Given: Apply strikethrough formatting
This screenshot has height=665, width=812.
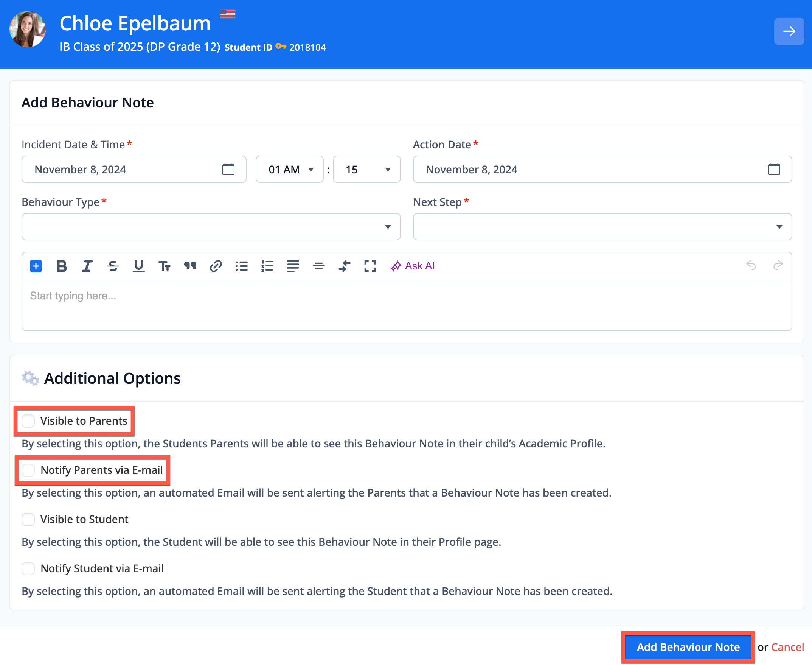Looking at the screenshot, I should [x=113, y=266].
